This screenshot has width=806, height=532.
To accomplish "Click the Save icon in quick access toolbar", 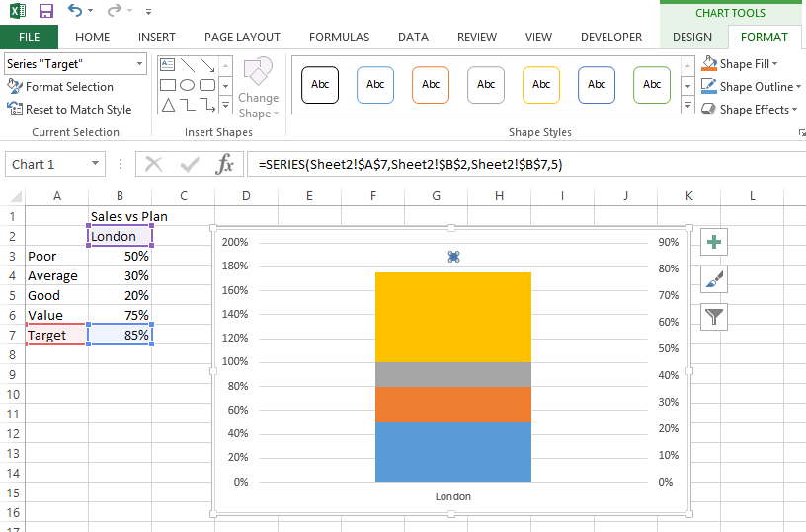I will click(46, 11).
